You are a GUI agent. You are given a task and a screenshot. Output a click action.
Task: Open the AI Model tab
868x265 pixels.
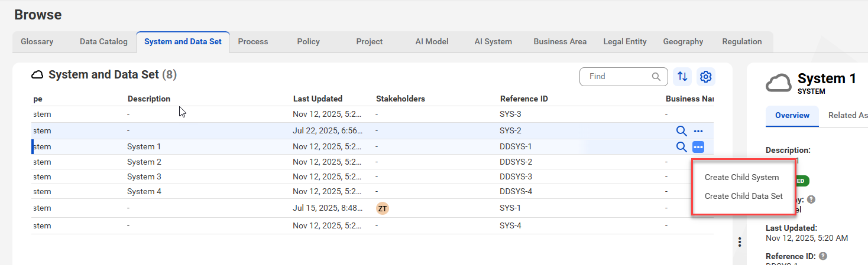pyautogui.click(x=432, y=42)
